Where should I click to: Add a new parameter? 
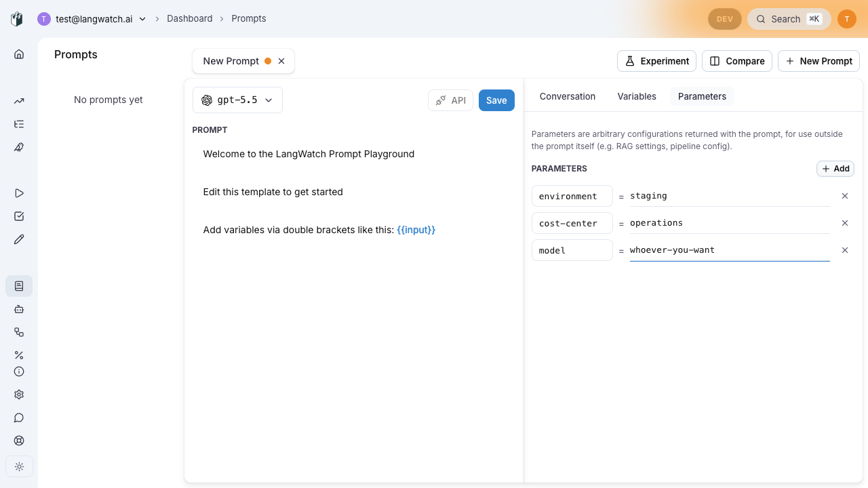pyautogui.click(x=835, y=169)
